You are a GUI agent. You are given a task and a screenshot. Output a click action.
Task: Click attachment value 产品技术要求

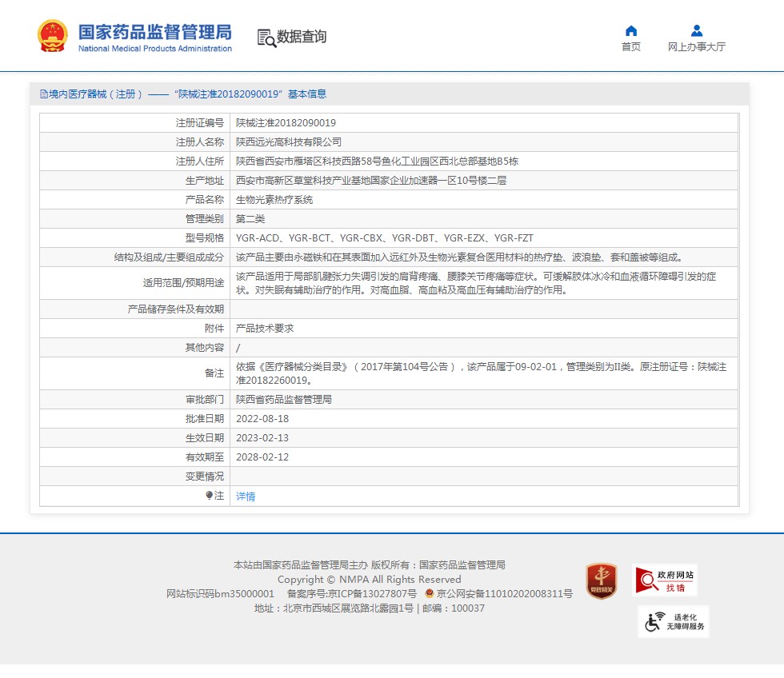pyautogui.click(x=265, y=329)
